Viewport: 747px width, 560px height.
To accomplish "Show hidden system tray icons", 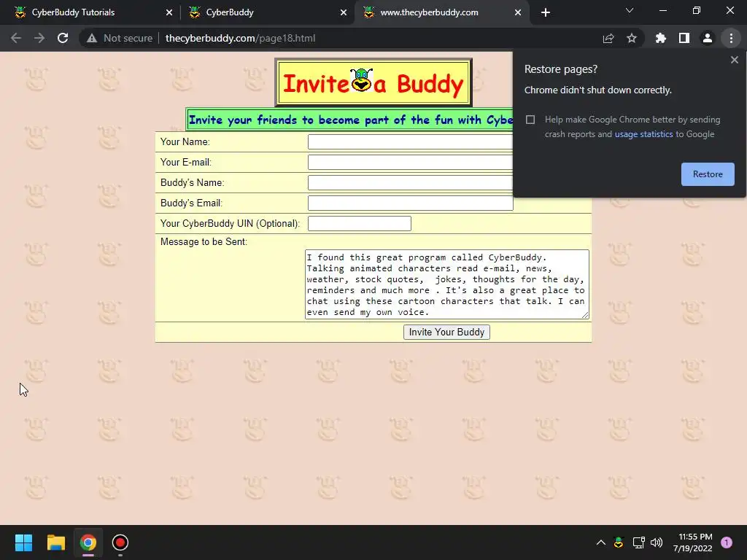I will (x=601, y=542).
